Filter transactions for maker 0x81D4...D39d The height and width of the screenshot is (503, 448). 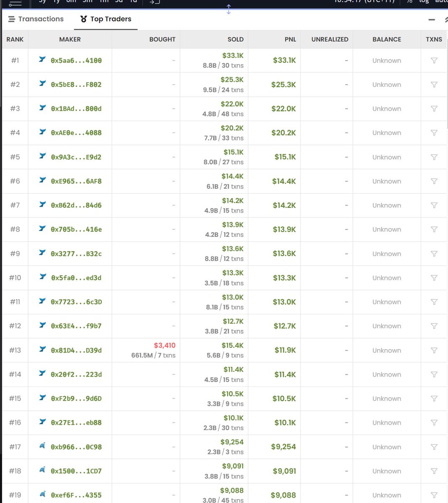tap(434, 350)
